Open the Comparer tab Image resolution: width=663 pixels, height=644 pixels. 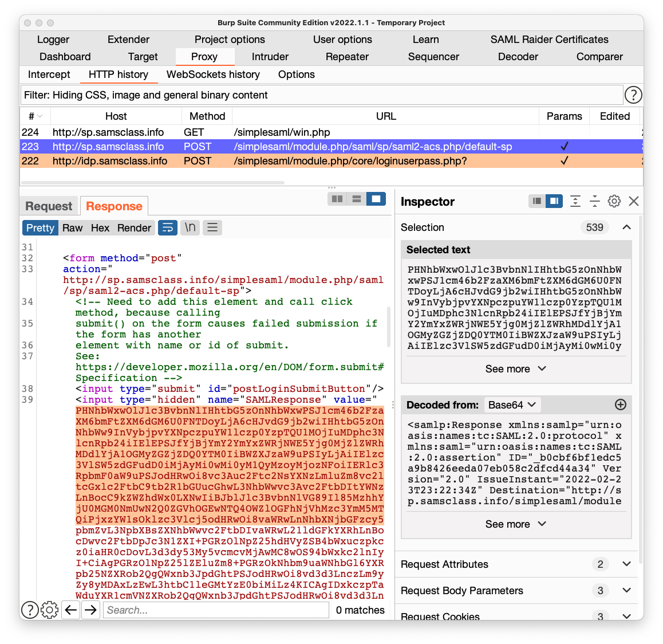[x=599, y=57]
